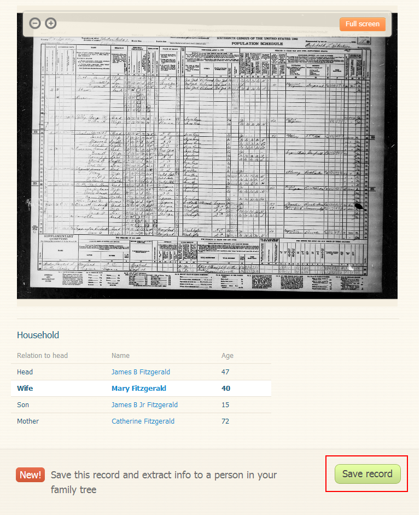Zoom out of the census image
420x515 pixels.
[35, 24]
